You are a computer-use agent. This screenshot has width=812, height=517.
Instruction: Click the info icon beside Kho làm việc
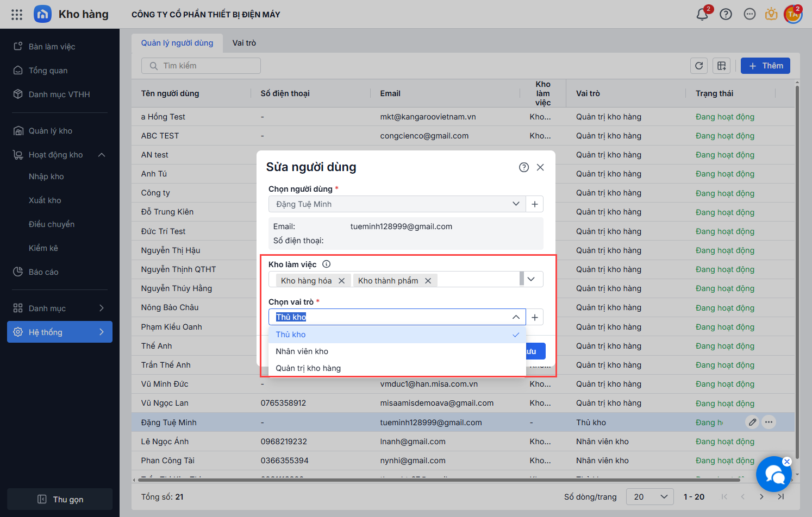click(326, 264)
